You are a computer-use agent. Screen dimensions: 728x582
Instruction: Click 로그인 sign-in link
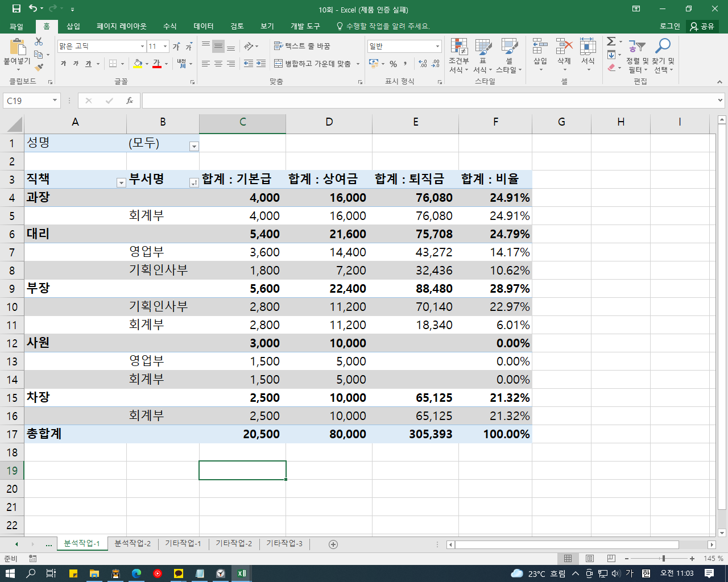[669, 26]
